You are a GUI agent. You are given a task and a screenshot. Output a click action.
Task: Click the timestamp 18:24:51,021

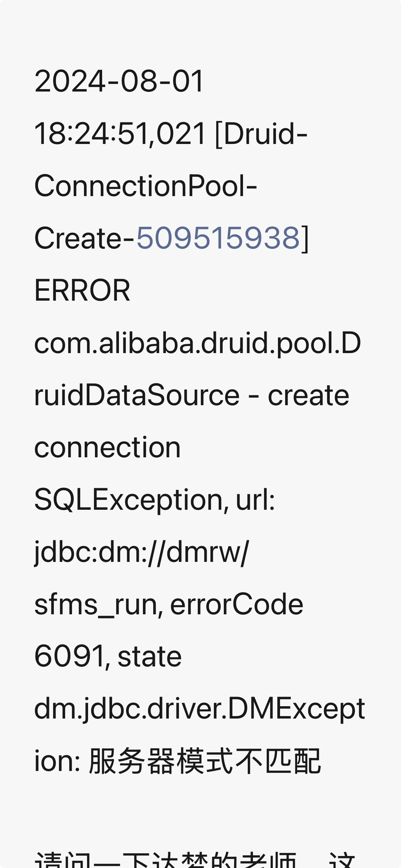pyautogui.click(x=120, y=134)
